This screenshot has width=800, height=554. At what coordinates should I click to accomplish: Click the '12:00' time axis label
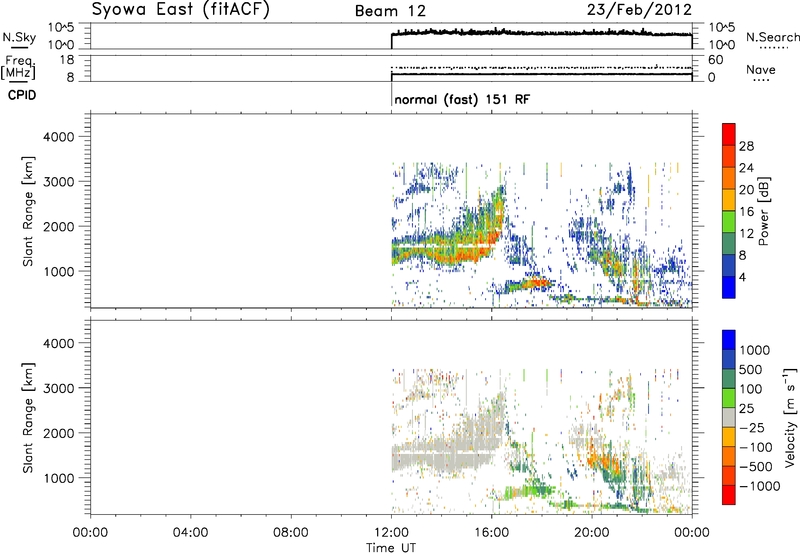click(391, 533)
